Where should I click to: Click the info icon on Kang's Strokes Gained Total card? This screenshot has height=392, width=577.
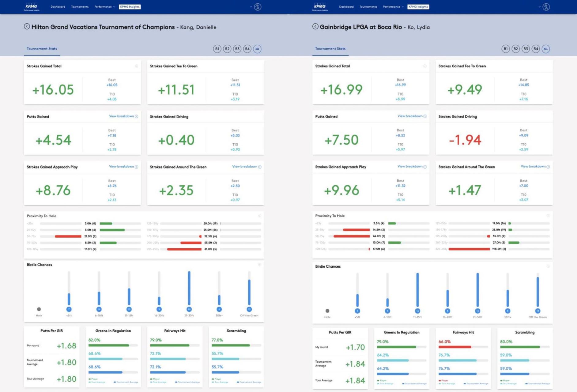tap(136, 66)
